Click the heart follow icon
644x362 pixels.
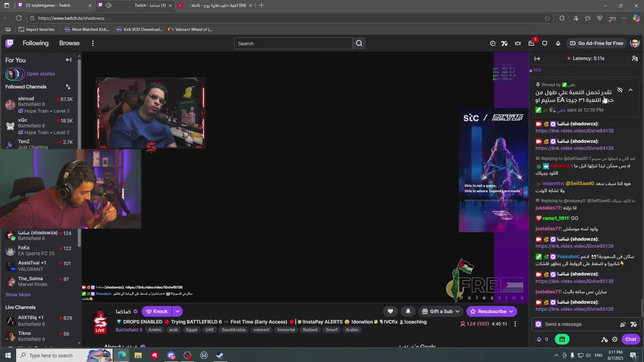(390, 311)
